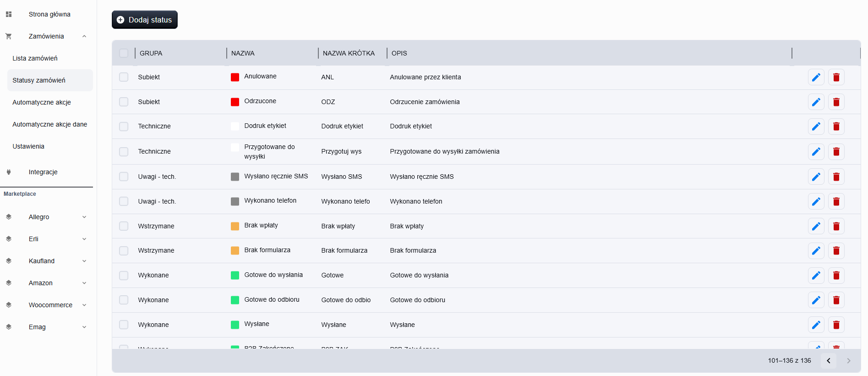Open Lista zamówień menu item
Image resolution: width=868 pixels, height=376 pixels.
click(50, 58)
